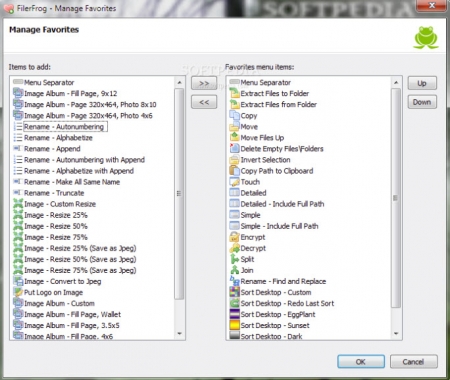Viewport: 450px width, 380px height.
Task: Click the Delete Empty Files\Folders icon
Action: tap(235, 148)
